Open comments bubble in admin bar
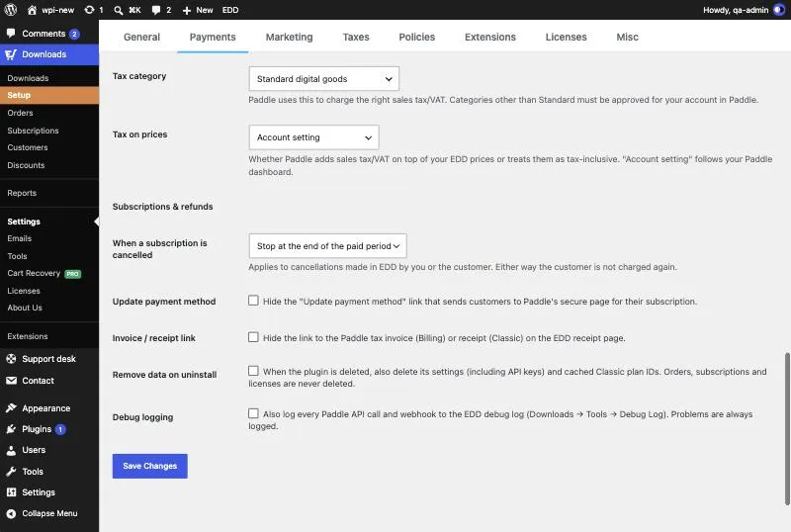Screen dimensions: 791x532 pyautogui.click(x=156, y=10)
